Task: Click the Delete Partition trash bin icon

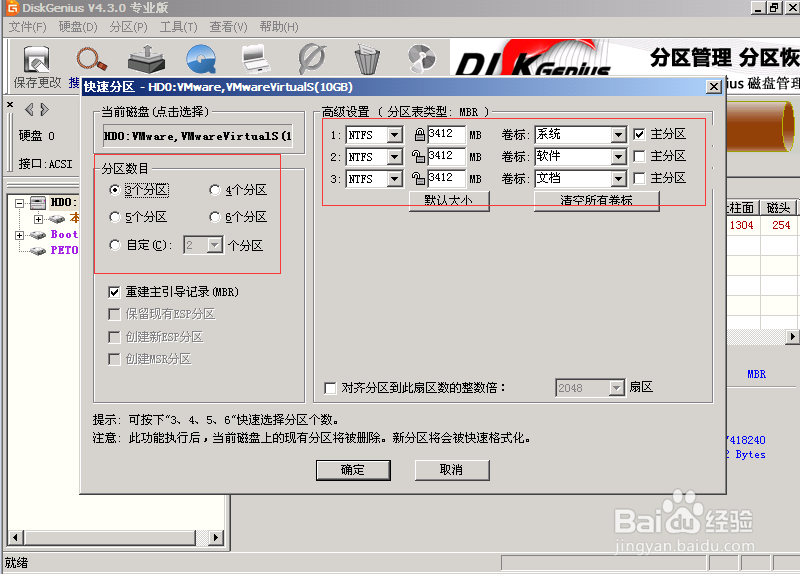Action: 367,59
